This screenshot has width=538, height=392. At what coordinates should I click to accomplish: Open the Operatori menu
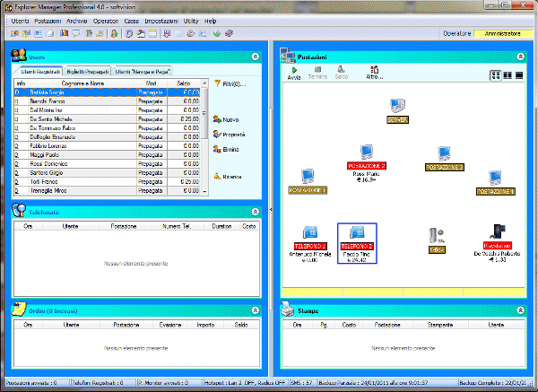pyautogui.click(x=105, y=21)
